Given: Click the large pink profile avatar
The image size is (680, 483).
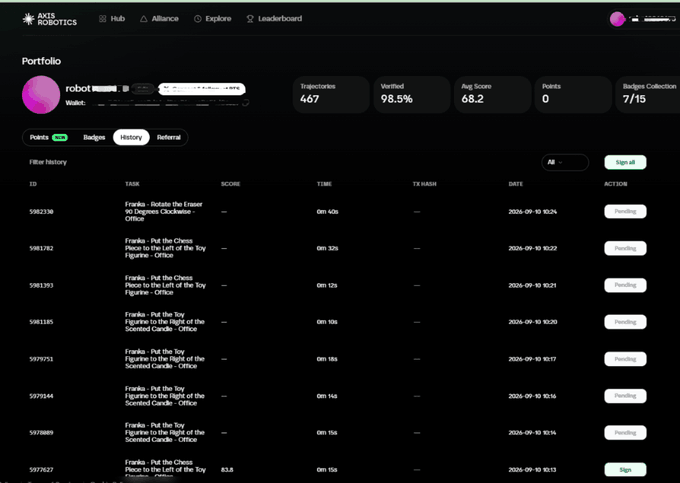Looking at the screenshot, I should 41,95.
